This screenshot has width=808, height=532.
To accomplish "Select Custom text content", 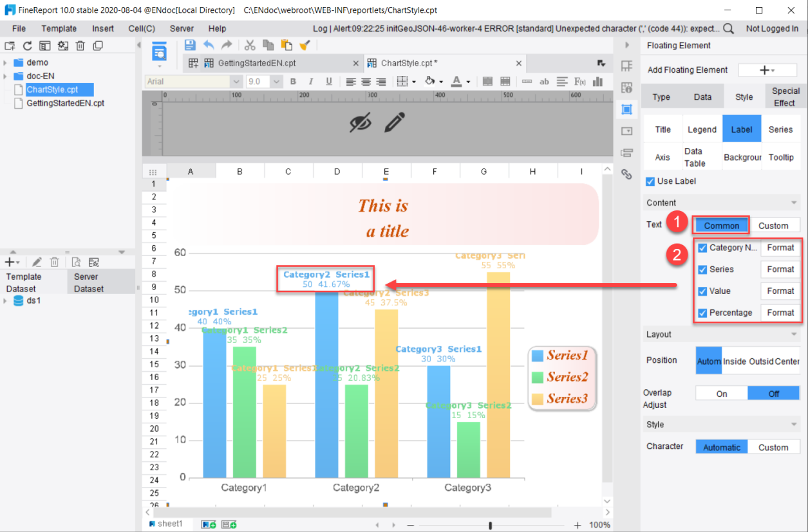I will (x=773, y=226).
